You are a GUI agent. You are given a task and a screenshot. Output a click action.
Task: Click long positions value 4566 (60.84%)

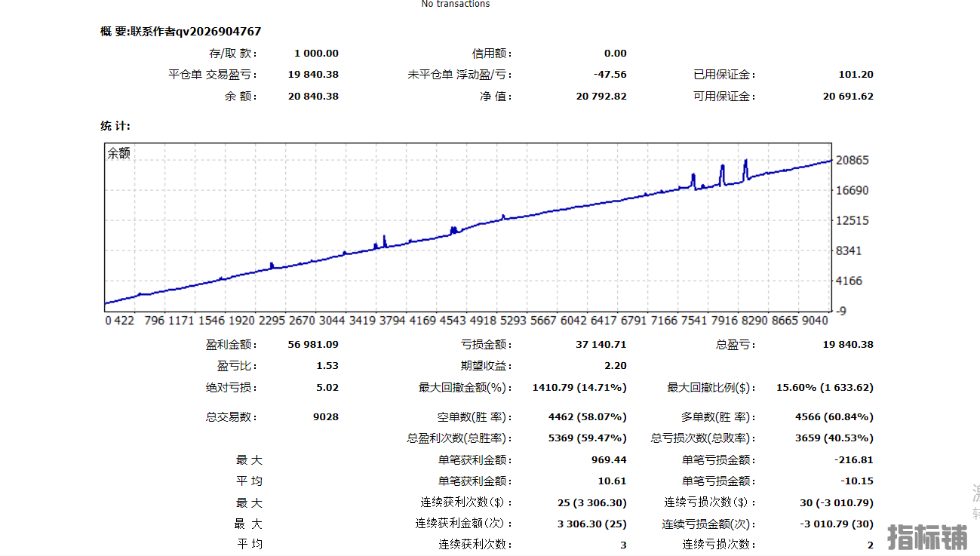click(x=834, y=417)
